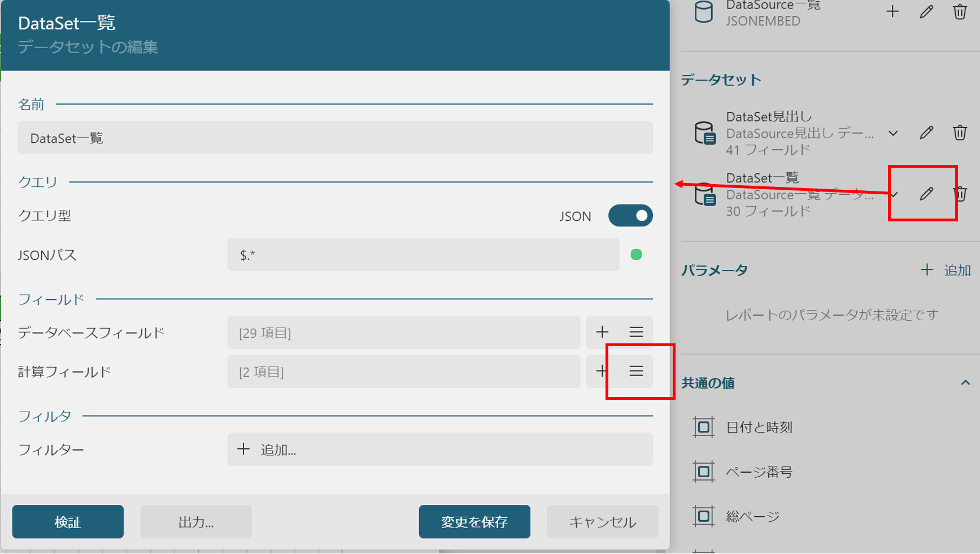The width and height of the screenshot is (980, 554).
Task: Click the dataset 名前 input field
Action: click(x=335, y=138)
